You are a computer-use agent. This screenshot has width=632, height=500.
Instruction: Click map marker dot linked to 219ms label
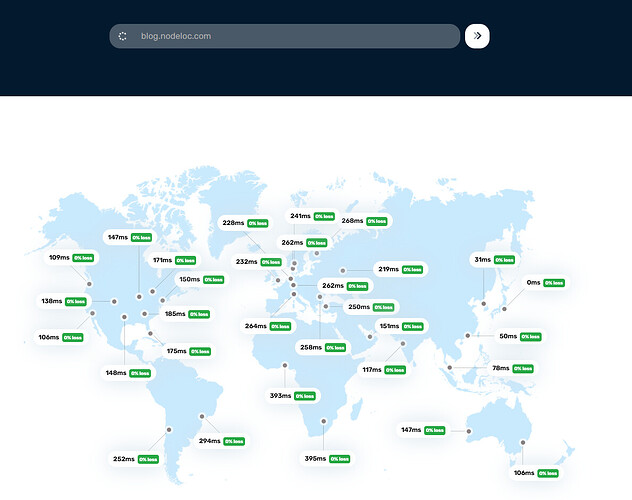[343, 270]
